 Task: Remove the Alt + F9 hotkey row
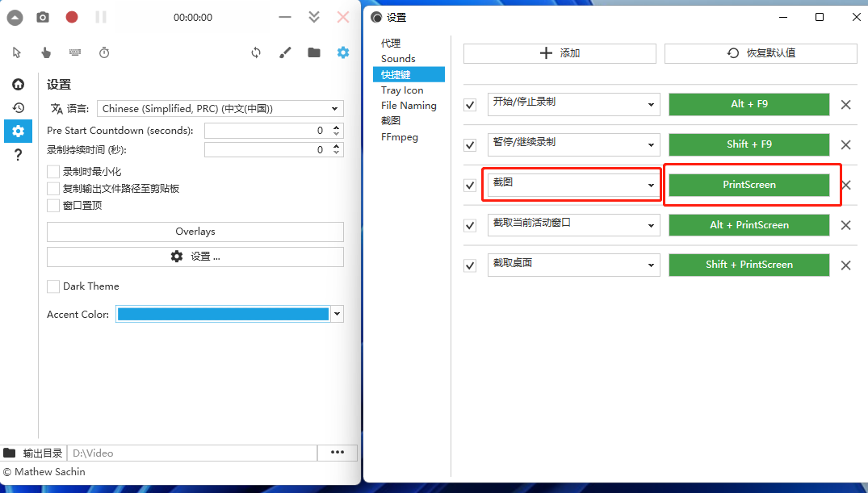click(846, 105)
